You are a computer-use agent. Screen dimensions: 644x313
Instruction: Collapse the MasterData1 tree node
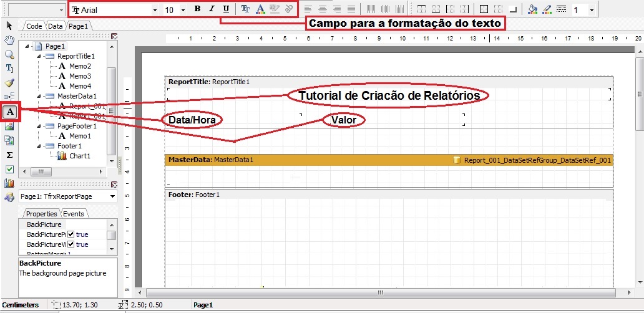click(x=39, y=96)
